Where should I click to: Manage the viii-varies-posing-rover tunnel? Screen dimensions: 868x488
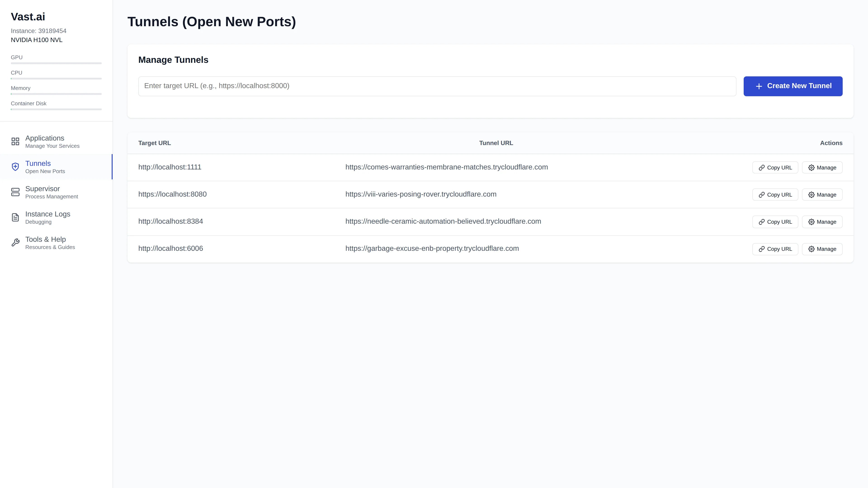[822, 195]
